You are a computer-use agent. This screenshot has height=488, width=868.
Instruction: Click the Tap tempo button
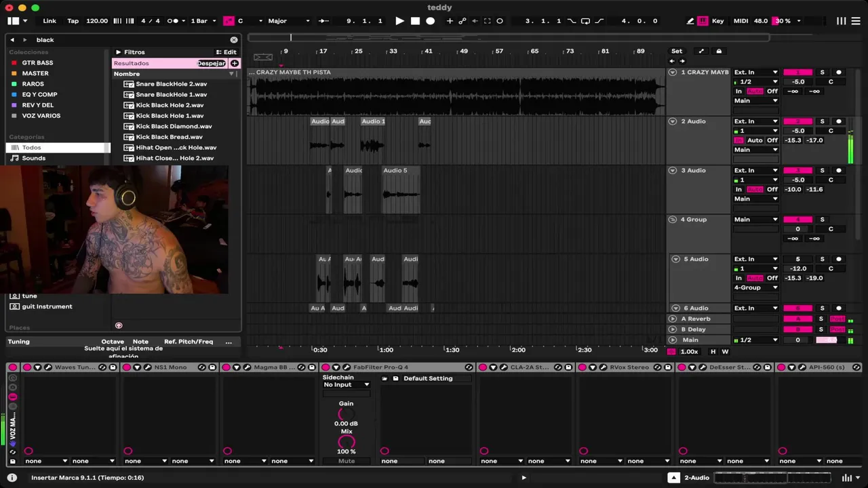pos(73,21)
